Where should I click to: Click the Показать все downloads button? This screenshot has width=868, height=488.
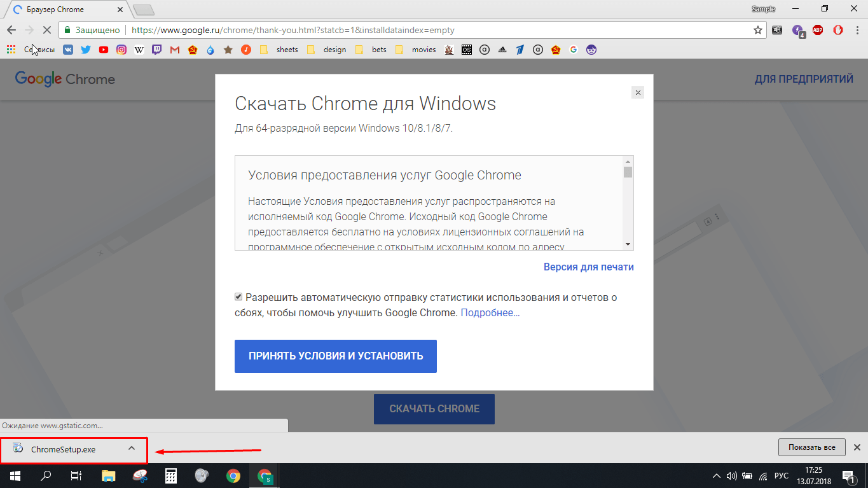point(811,447)
